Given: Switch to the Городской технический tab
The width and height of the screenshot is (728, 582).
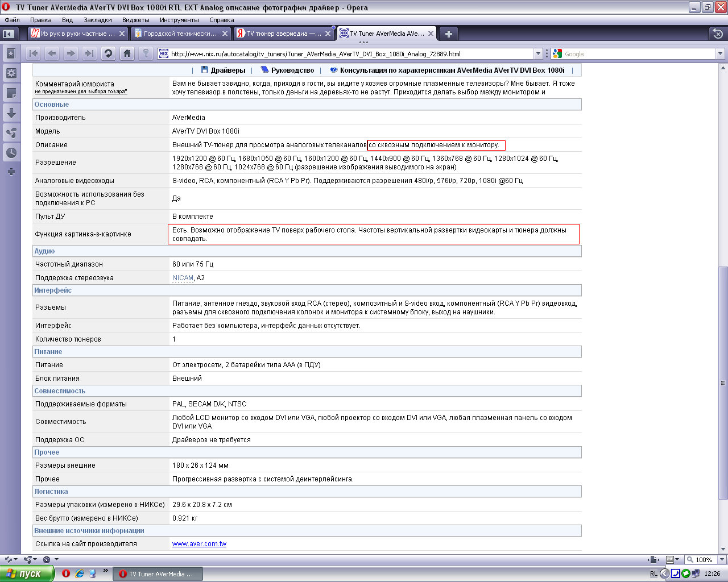Looking at the screenshot, I should tap(181, 34).
